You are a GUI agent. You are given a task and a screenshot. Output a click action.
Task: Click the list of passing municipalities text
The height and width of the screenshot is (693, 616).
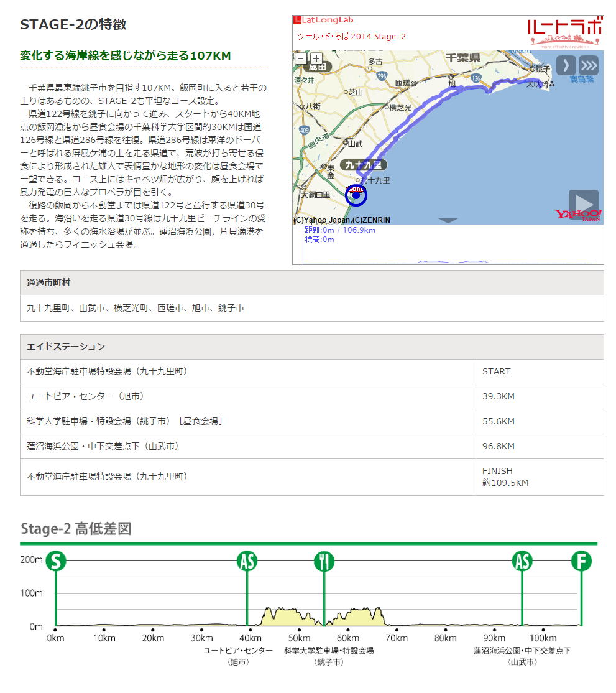135,308
